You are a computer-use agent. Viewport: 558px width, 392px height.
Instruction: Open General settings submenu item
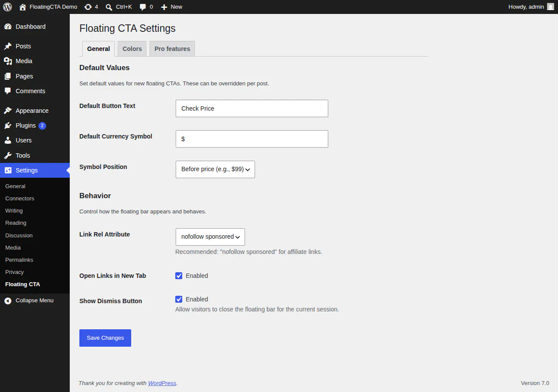pyautogui.click(x=15, y=186)
